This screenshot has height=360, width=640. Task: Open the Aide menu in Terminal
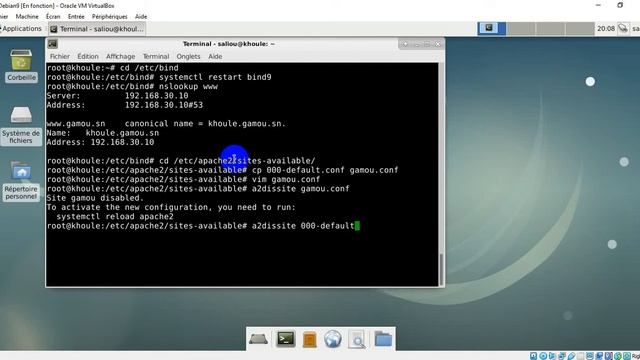point(215,56)
